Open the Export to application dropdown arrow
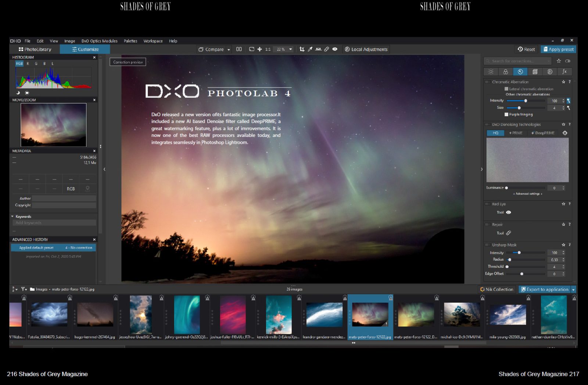The height and width of the screenshot is (385, 588). coord(573,290)
